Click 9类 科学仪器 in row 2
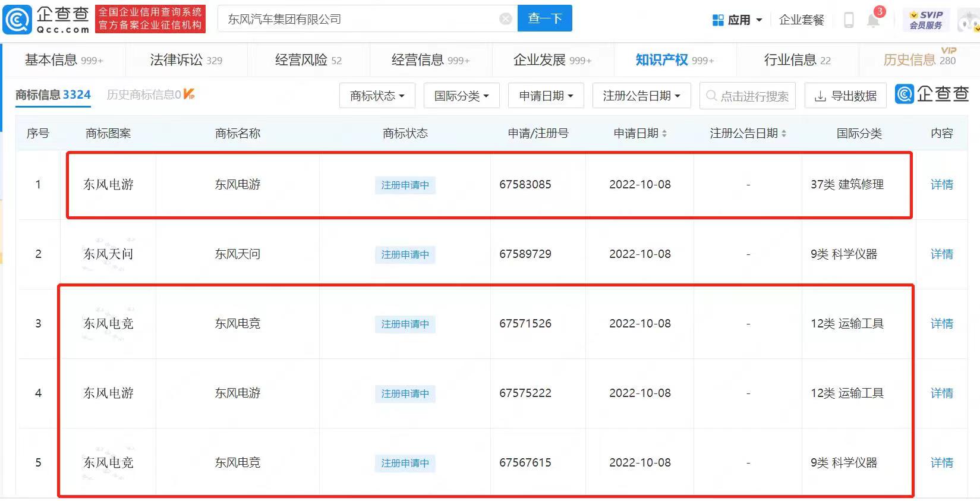The image size is (980, 501). click(844, 254)
